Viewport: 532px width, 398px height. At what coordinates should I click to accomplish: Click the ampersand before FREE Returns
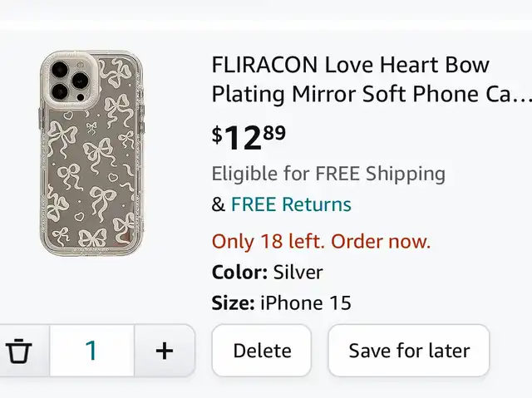pyautogui.click(x=219, y=204)
